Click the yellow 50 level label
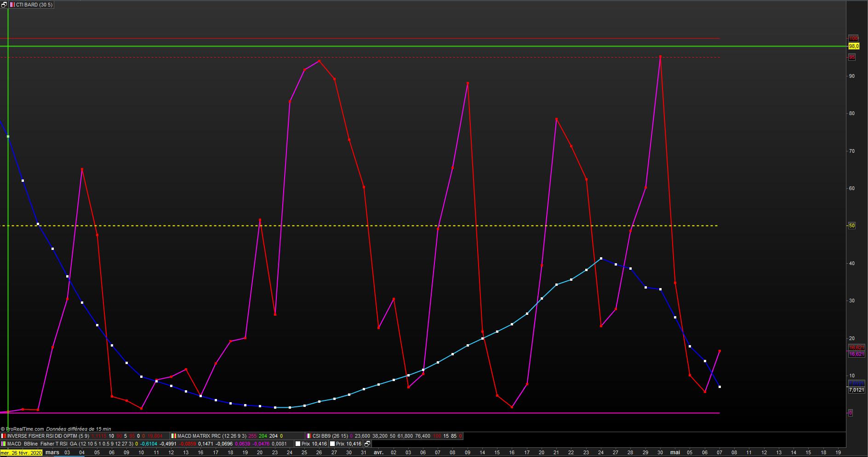Viewport: 868px width, 457px height. pyautogui.click(x=852, y=226)
